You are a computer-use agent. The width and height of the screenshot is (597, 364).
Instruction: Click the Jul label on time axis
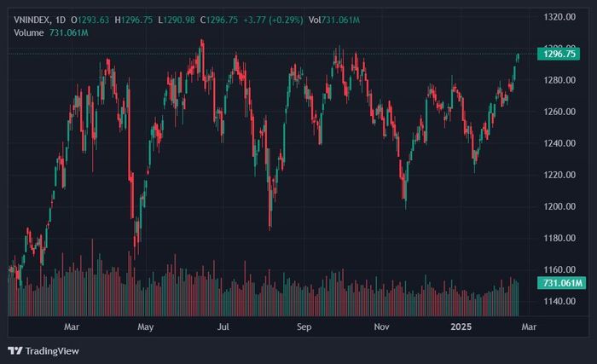pos(223,326)
